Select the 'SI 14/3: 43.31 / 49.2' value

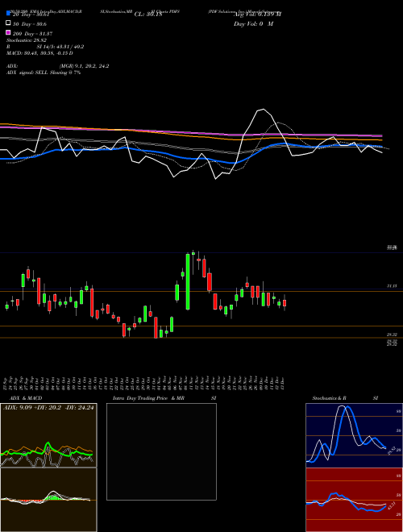[60, 47]
